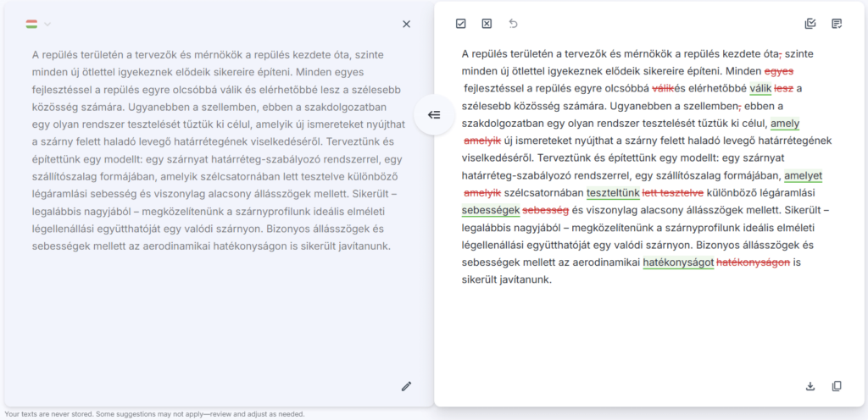Click the red struck-through word "hatékonyságon"
Screen dimensions: 868x420
753,262
